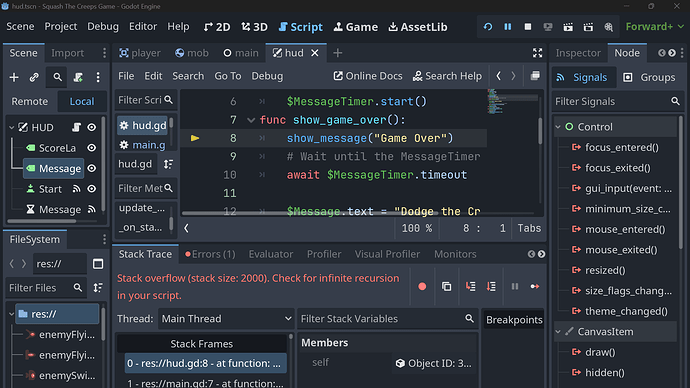Select main.gd in script list
This screenshot has height=388, width=690.
(x=143, y=145)
